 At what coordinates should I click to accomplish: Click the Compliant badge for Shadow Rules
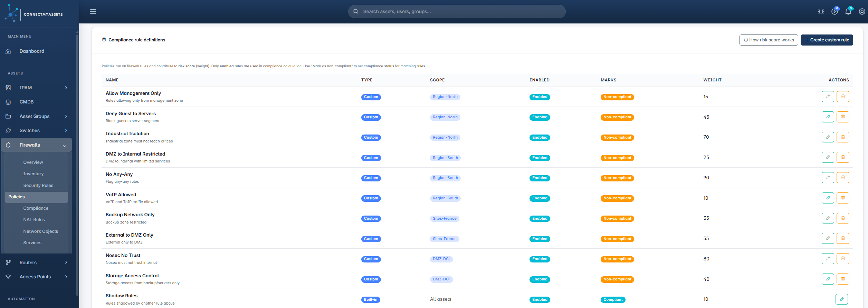tap(613, 299)
